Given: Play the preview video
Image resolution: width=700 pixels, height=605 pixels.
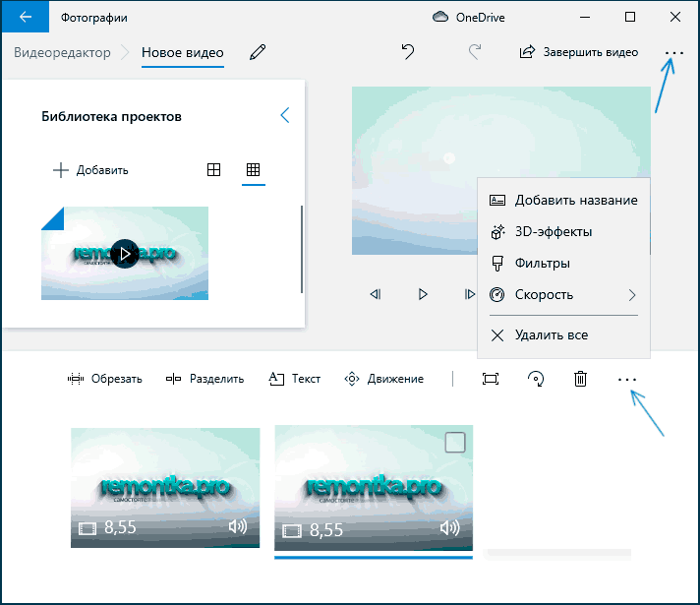Looking at the screenshot, I should (423, 294).
